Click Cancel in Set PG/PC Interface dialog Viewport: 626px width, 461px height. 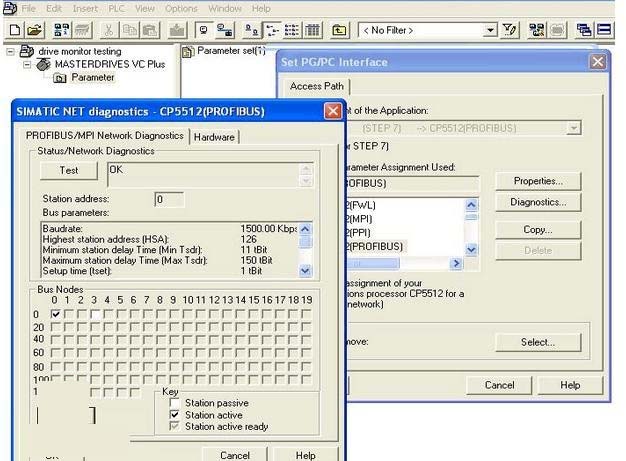point(499,385)
